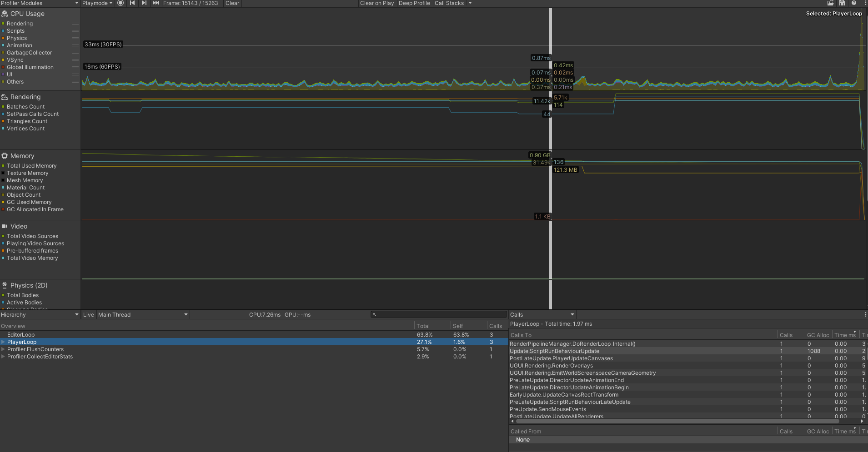Select PreUpdate.SendMouseEvents call row
The width and height of the screenshot is (868, 452).
pyautogui.click(x=688, y=409)
